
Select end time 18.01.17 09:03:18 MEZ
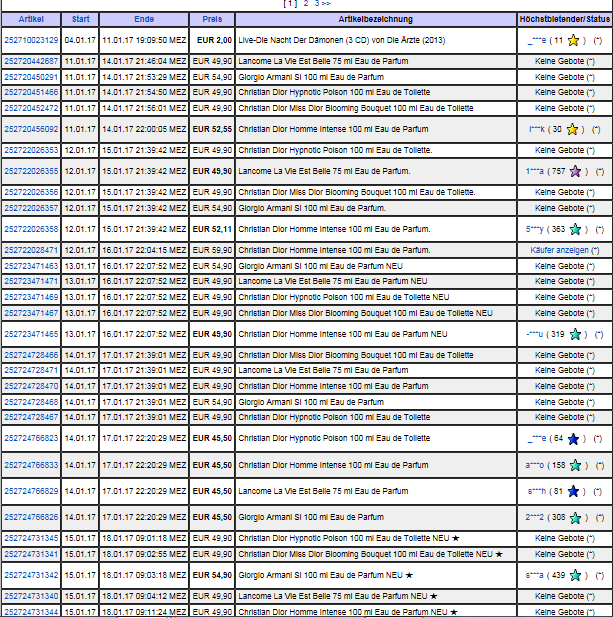click(x=144, y=575)
